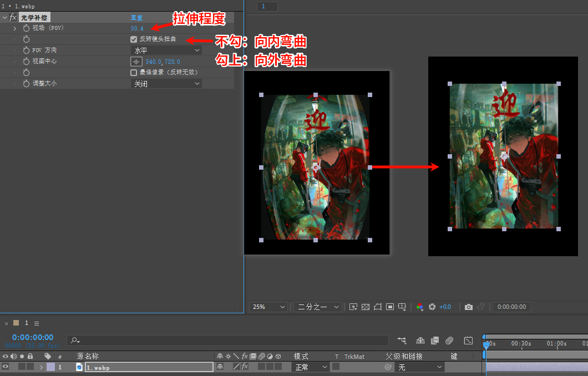Open the graph editor icon
The width and height of the screenshot is (588, 376).
[x=468, y=341]
